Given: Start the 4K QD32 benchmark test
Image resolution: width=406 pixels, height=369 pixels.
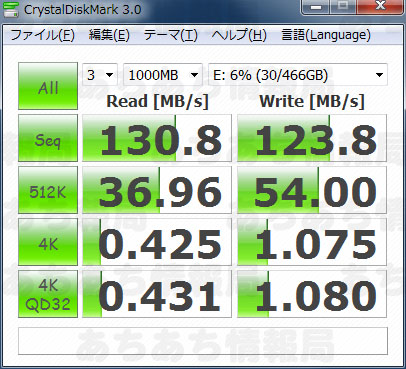Looking at the screenshot, I should [x=48, y=294].
